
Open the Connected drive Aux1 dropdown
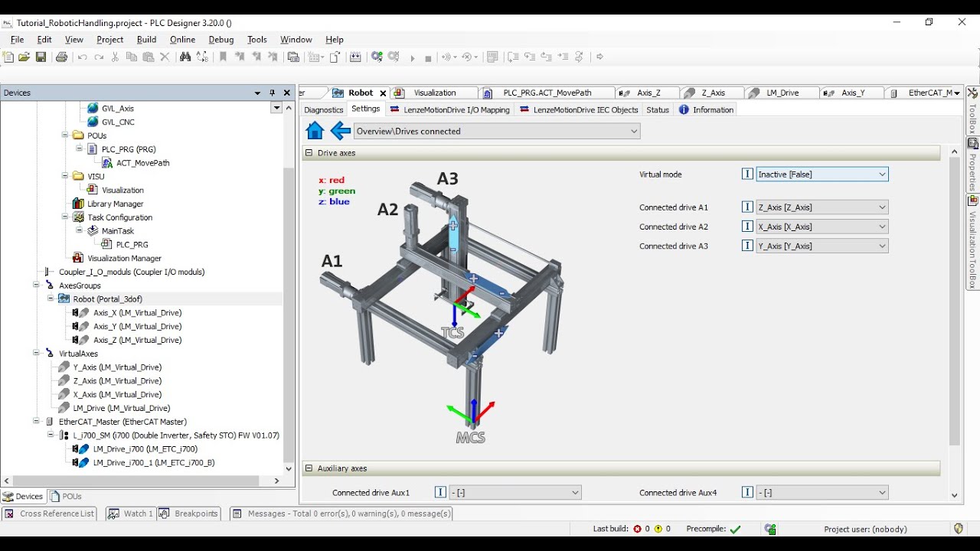(x=575, y=493)
